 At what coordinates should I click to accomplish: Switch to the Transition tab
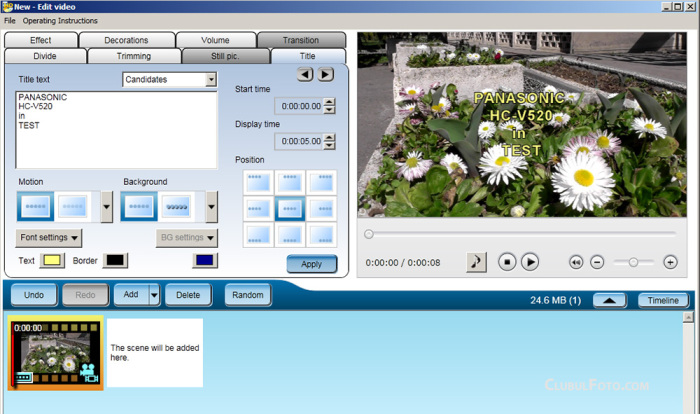pos(301,40)
